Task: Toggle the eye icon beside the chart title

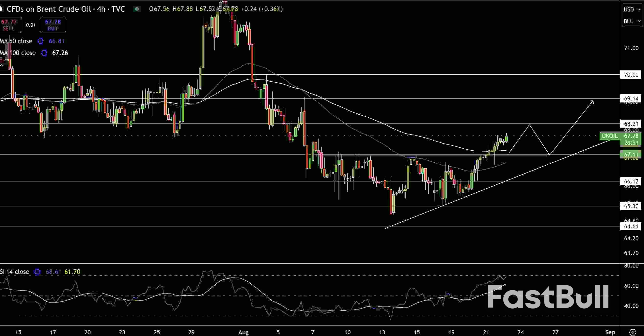Action: pos(137,9)
